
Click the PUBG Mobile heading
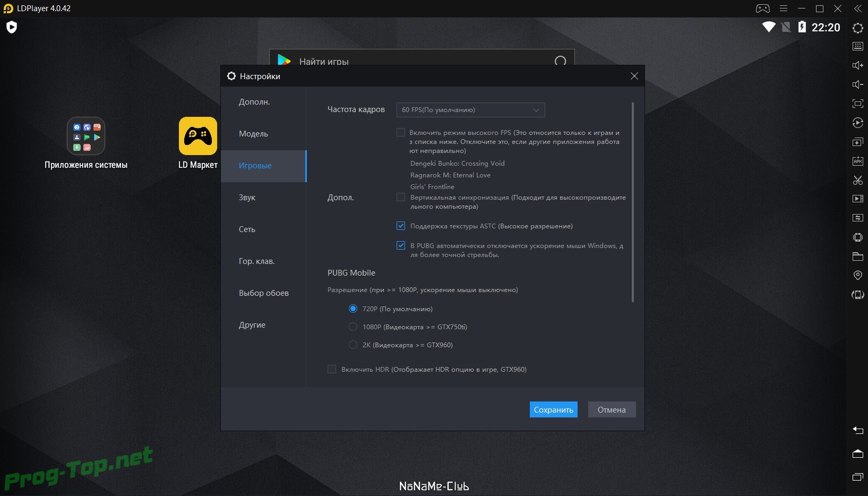click(351, 272)
